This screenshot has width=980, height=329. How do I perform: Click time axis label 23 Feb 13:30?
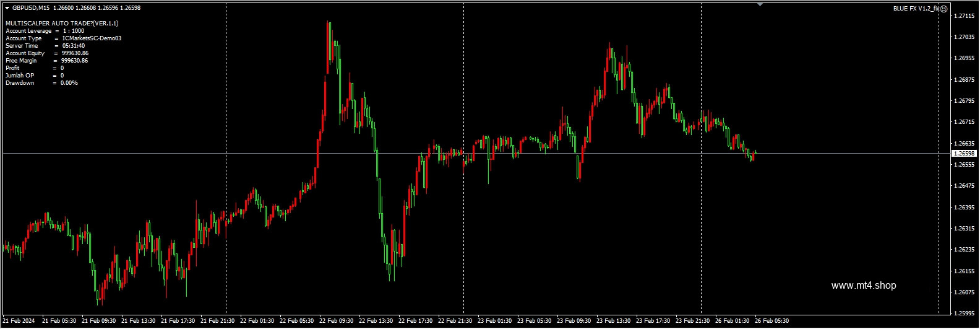(614, 321)
